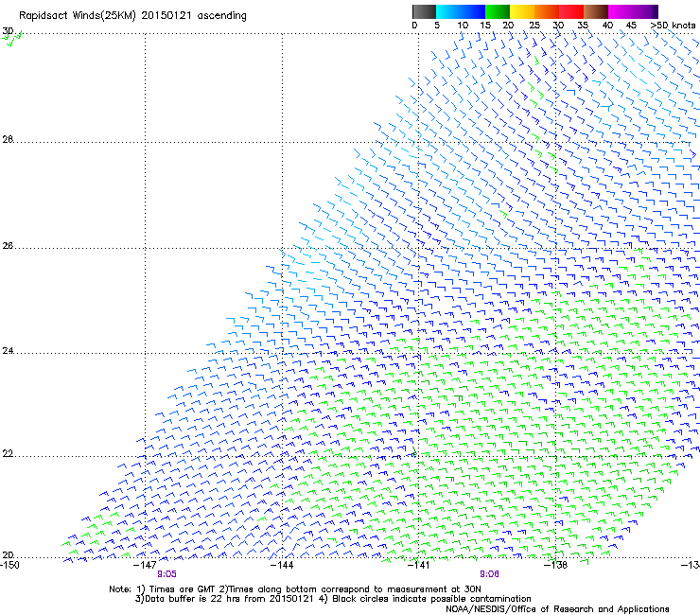700x615 pixels.
Task: Click the 'Times are GMT' note line
Action: 295,589
